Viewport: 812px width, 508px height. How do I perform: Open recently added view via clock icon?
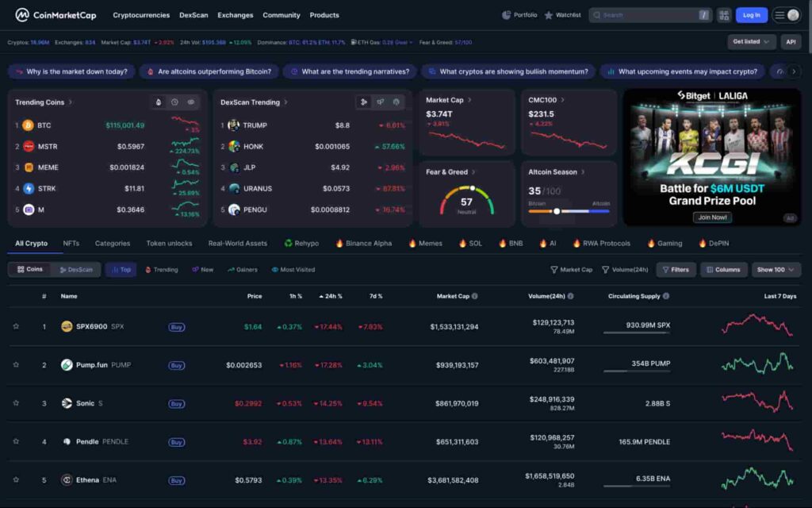[175, 102]
